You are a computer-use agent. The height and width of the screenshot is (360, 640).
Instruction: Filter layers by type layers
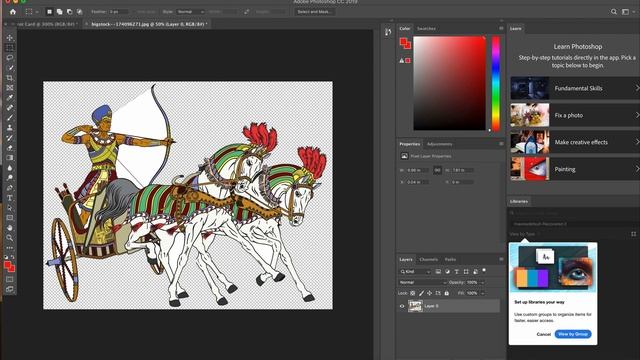coord(457,271)
